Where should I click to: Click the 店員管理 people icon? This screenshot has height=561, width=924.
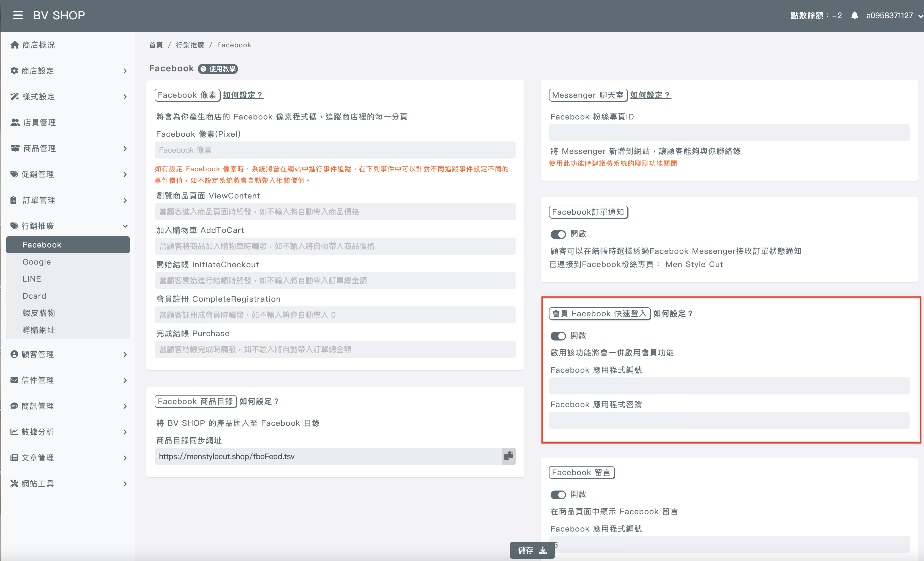tap(15, 122)
